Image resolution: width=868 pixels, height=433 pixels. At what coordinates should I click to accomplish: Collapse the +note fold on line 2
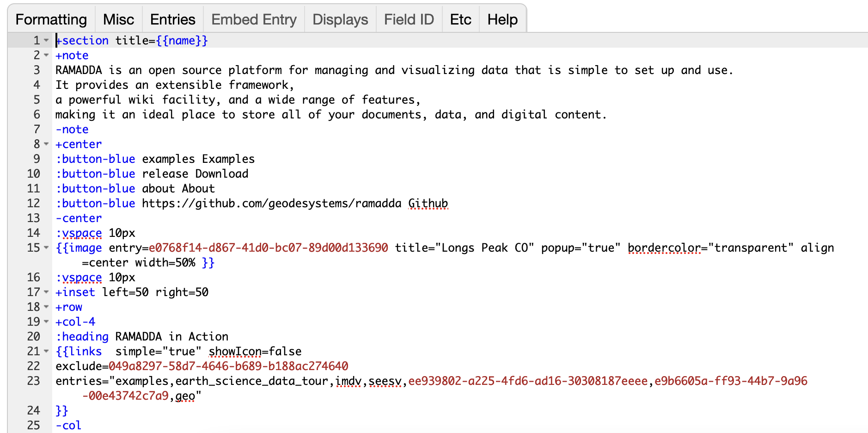coord(46,56)
